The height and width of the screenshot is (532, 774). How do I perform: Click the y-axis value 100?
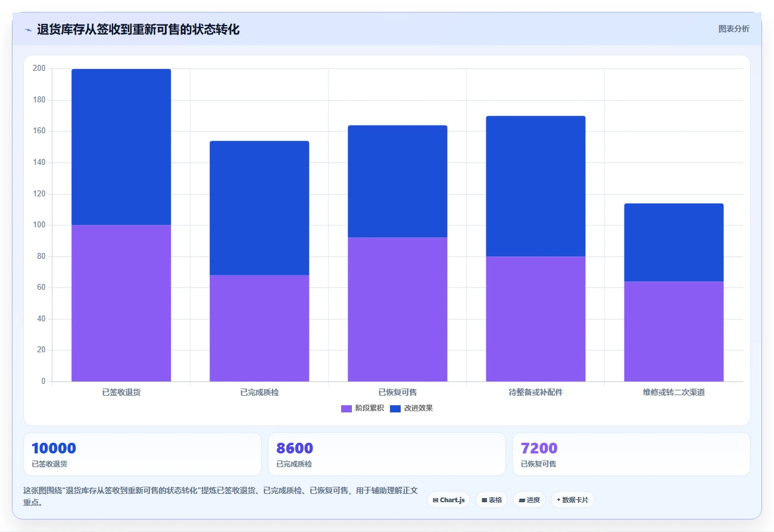(39, 225)
